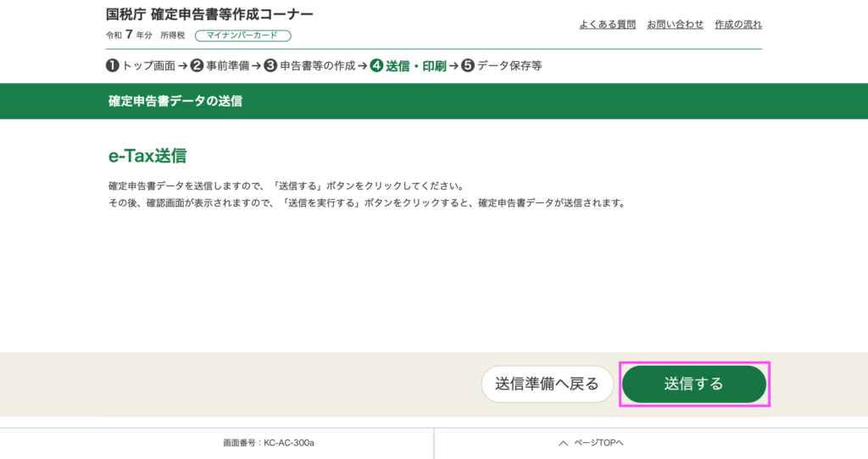868x459 pixels.
Task: Click the 確定申告書データの送信 green header bar
Action: 434,101
